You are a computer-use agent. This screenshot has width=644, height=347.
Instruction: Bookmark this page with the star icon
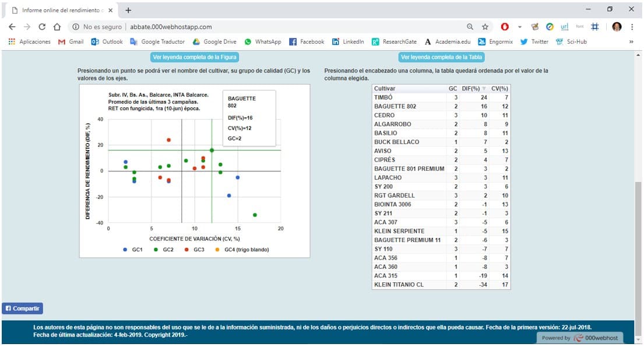485,27
